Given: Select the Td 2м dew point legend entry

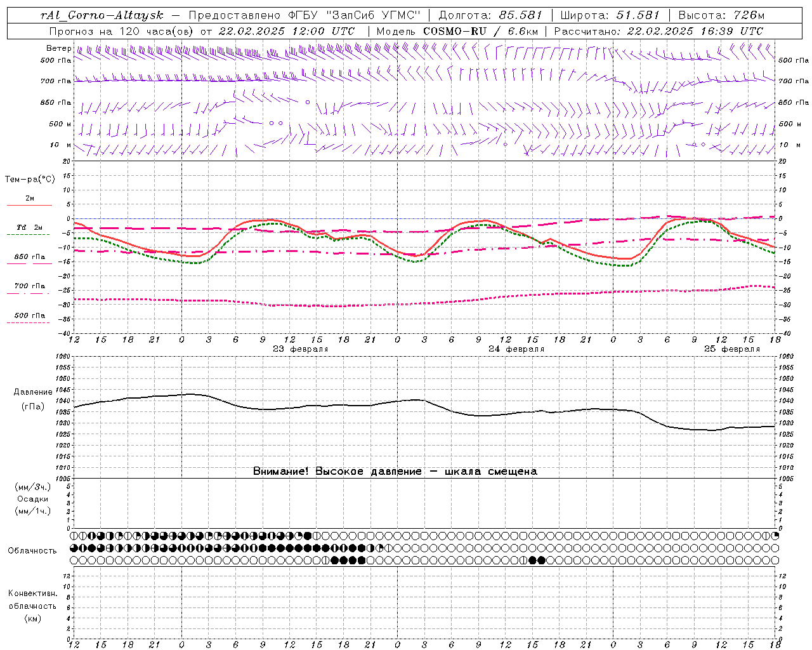Looking at the screenshot, I should [x=30, y=227].
